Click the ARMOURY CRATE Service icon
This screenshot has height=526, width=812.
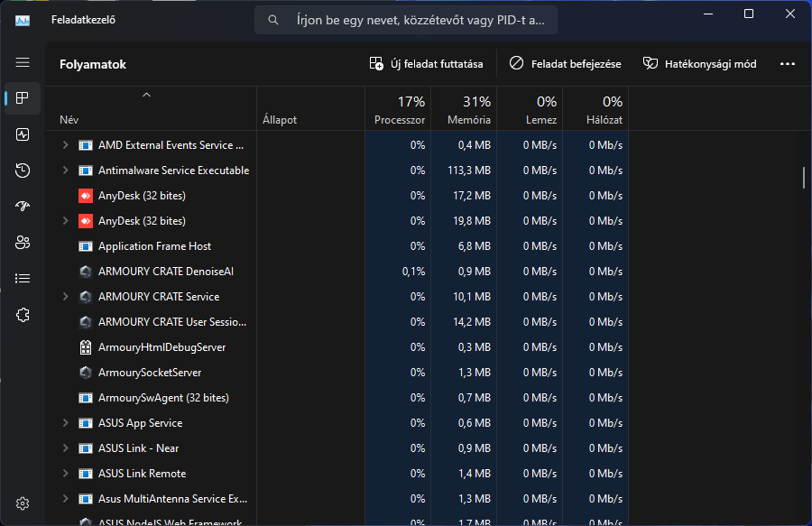point(86,297)
